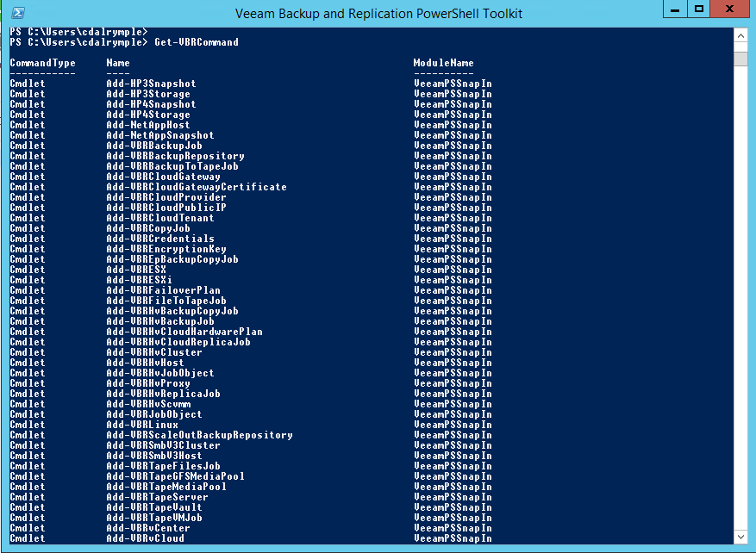
Task: Click the Add-VBRBackupRepository entry
Action: [175, 156]
